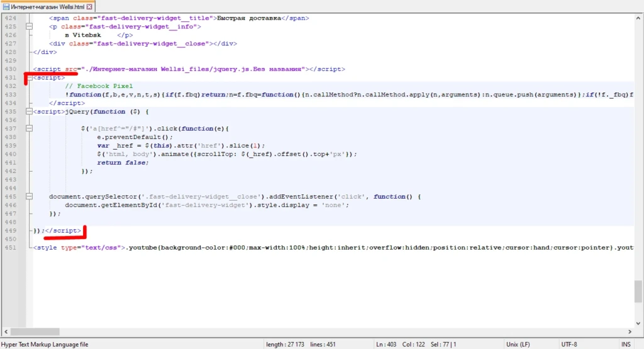This screenshot has height=349, width=644.
Task: Click the 'text/css' style type on line 451
Action: (101, 248)
